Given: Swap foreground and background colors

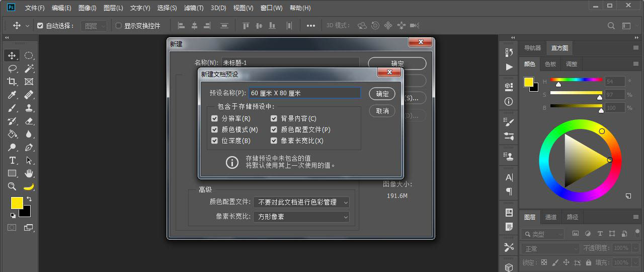Looking at the screenshot, I should click(x=29, y=199).
